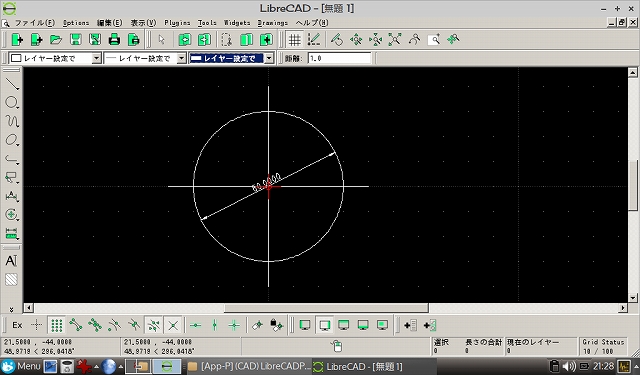Open a file with the folder icon

click(56, 40)
